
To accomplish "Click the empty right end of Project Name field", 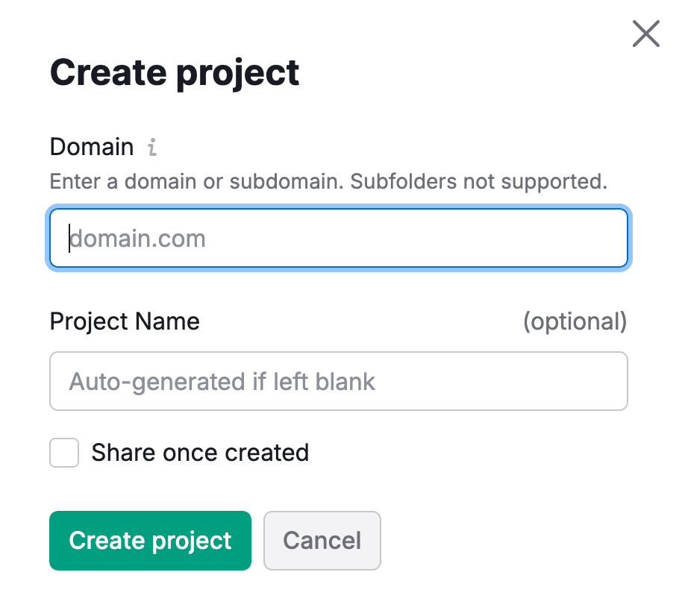I will point(567,382).
